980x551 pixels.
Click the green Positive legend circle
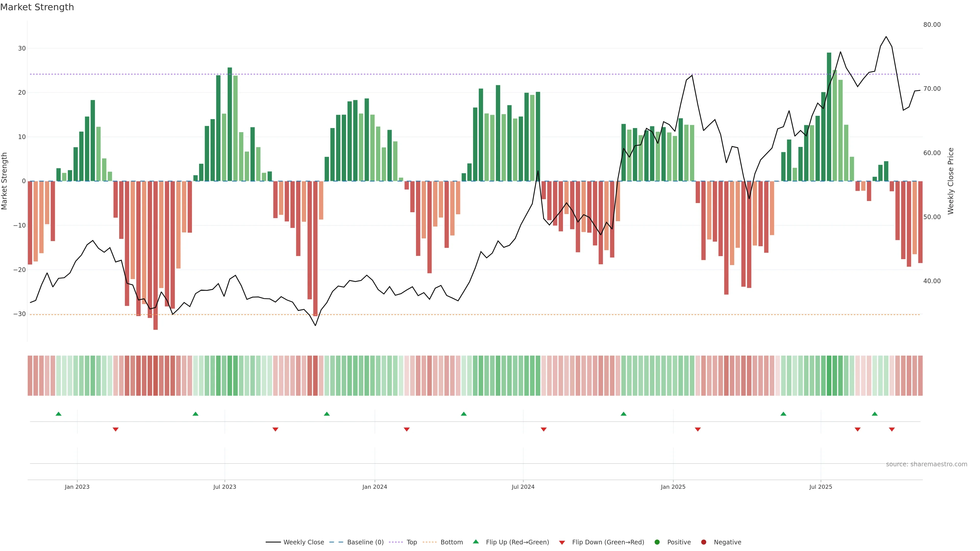pos(657,542)
